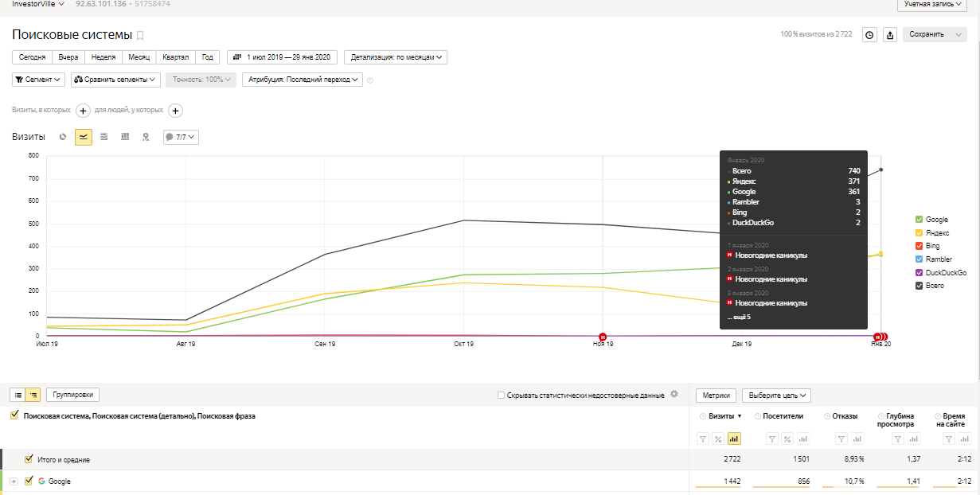Open the Атрибуция: Последний переход dropdown
The image size is (980, 495).
303,80
